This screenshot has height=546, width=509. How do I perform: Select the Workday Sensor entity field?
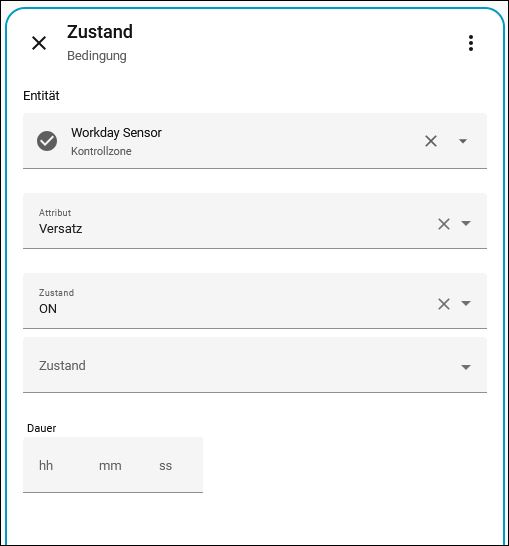tap(255, 141)
